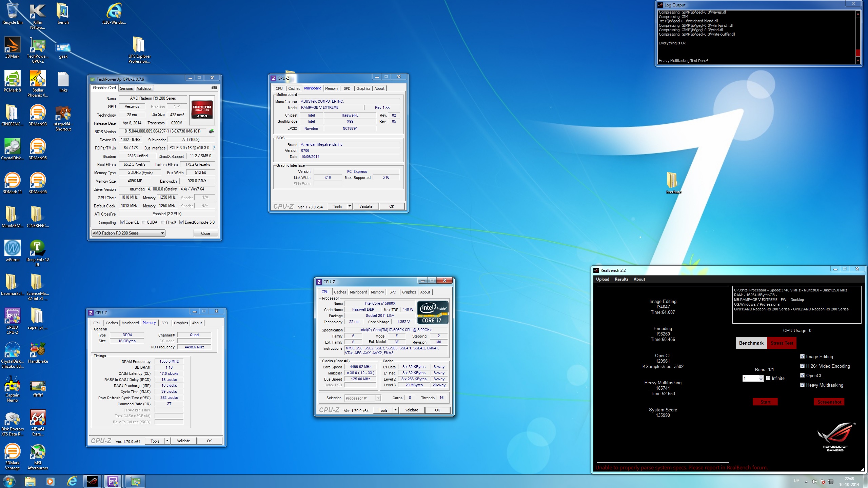The width and height of the screenshot is (868, 488).
Task: Click the Windows Start orb
Action: point(9,481)
